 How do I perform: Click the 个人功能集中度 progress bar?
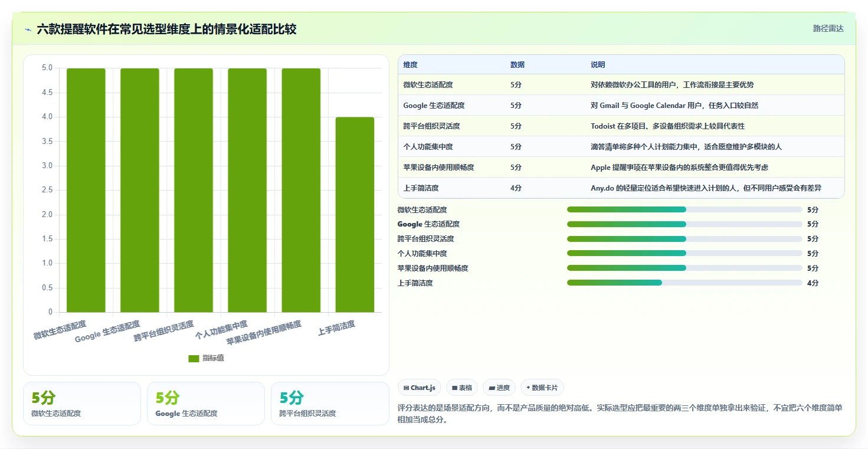[x=684, y=253]
